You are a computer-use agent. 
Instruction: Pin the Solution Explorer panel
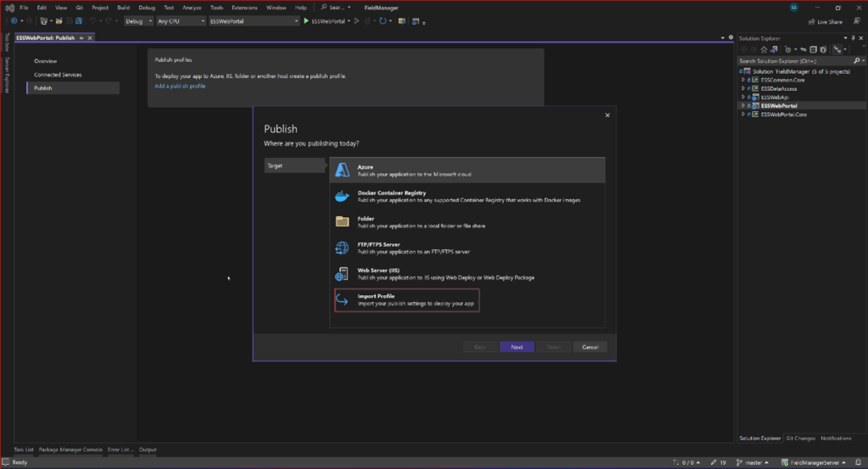tap(853, 38)
